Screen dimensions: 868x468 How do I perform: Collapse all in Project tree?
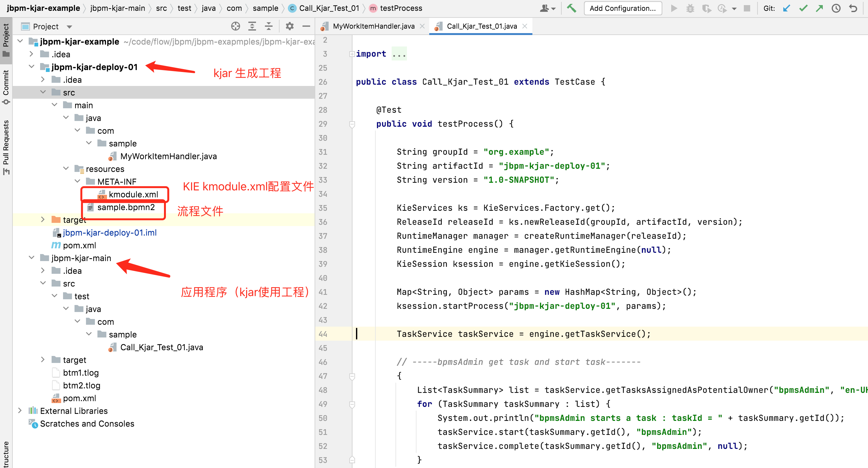click(x=268, y=26)
